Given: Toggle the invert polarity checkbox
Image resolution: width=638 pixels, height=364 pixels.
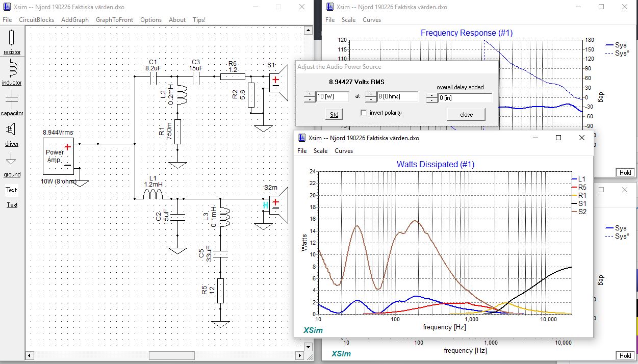Looking at the screenshot, I should point(364,113).
